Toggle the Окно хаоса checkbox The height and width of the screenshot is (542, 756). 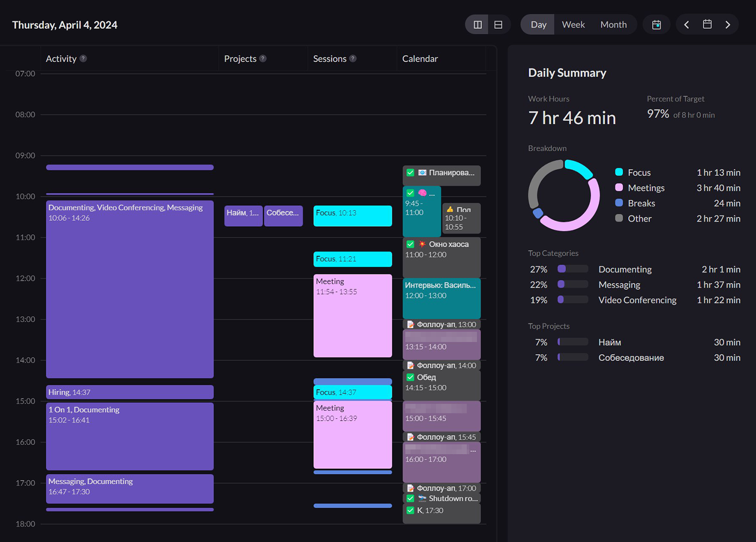pos(410,244)
